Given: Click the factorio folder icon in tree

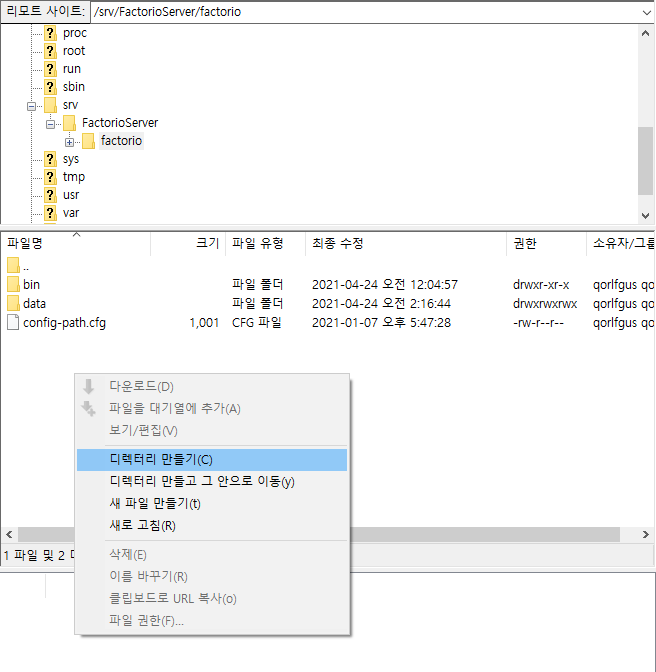Looking at the screenshot, I should click(88, 141).
